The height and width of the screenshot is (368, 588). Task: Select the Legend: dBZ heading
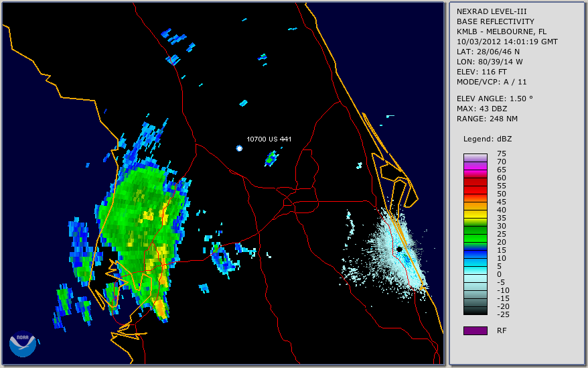[x=488, y=139]
